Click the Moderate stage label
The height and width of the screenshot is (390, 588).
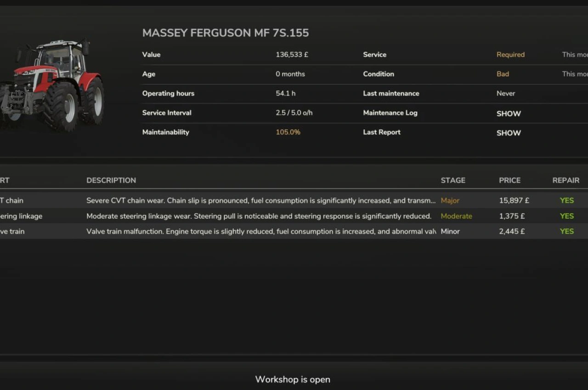(456, 216)
